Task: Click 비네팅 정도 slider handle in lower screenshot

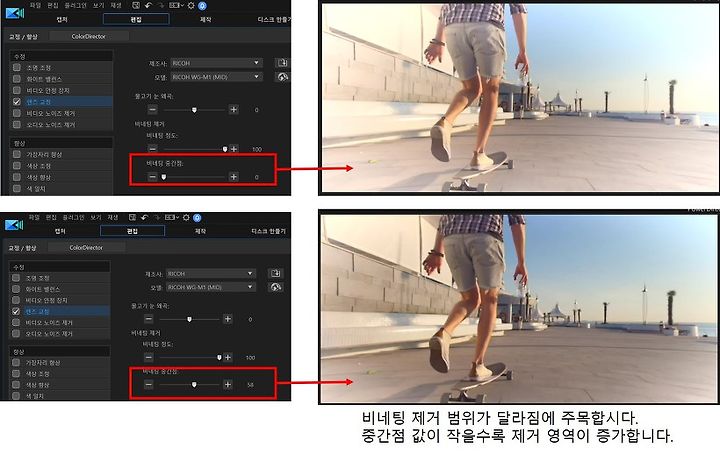Action: (219, 357)
